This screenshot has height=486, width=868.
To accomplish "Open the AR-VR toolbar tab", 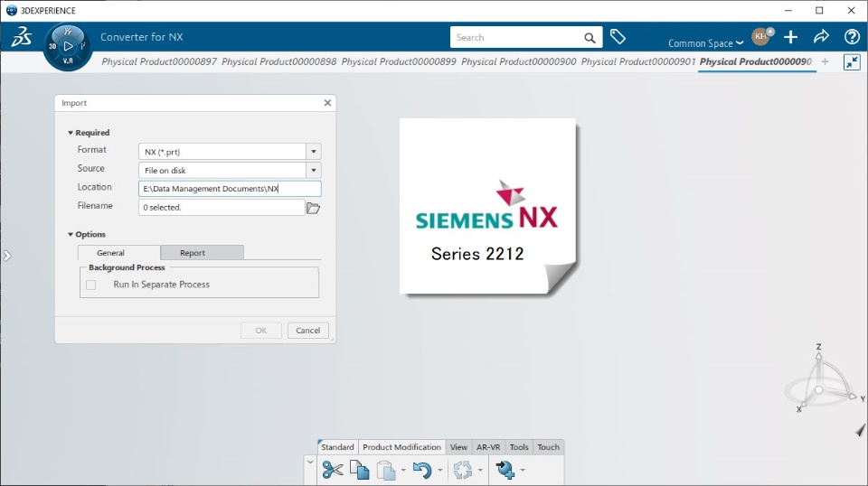I will pyautogui.click(x=488, y=447).
